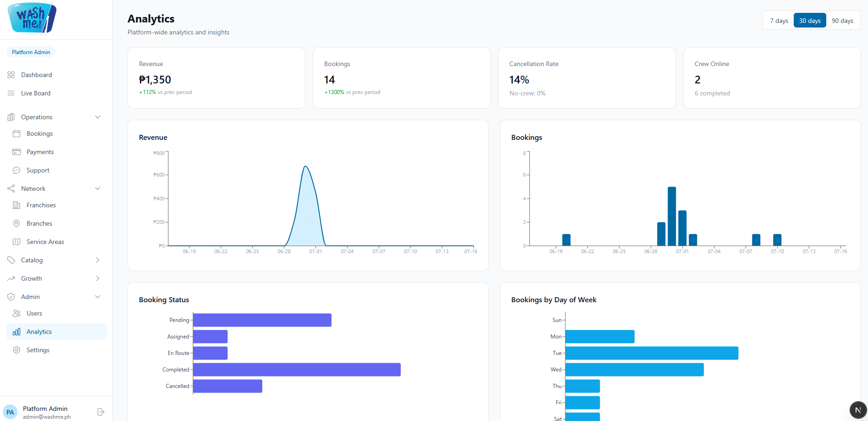Click the Branches location pin icon
Image resolution: width=868 pixels, height=421 pixels.
(x=17, y=223)
